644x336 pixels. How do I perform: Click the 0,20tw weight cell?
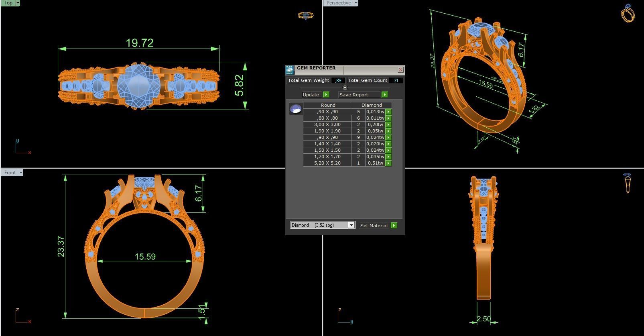[x=375, y=125]
